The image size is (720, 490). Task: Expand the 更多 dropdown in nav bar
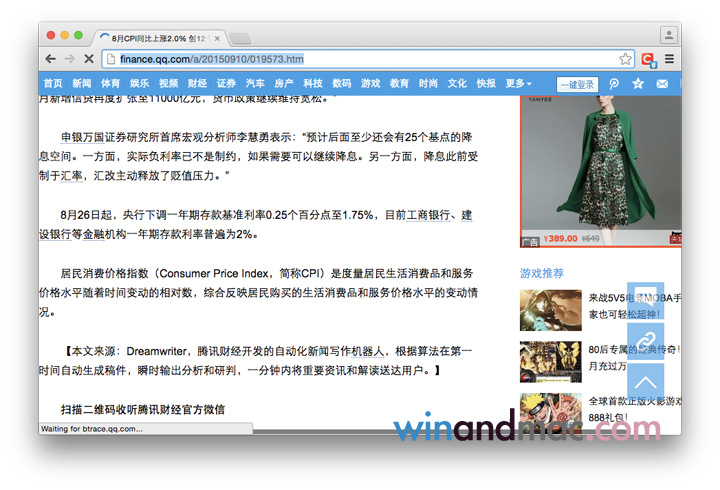point(518,84)
